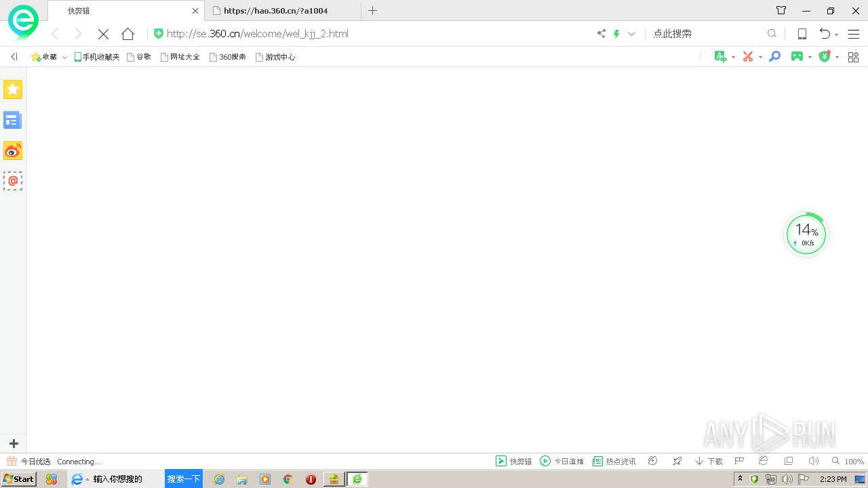This screenshot has width=868, height=488.
Task: Click the rocket icon in status bar
Action: [x=677, y=461]
